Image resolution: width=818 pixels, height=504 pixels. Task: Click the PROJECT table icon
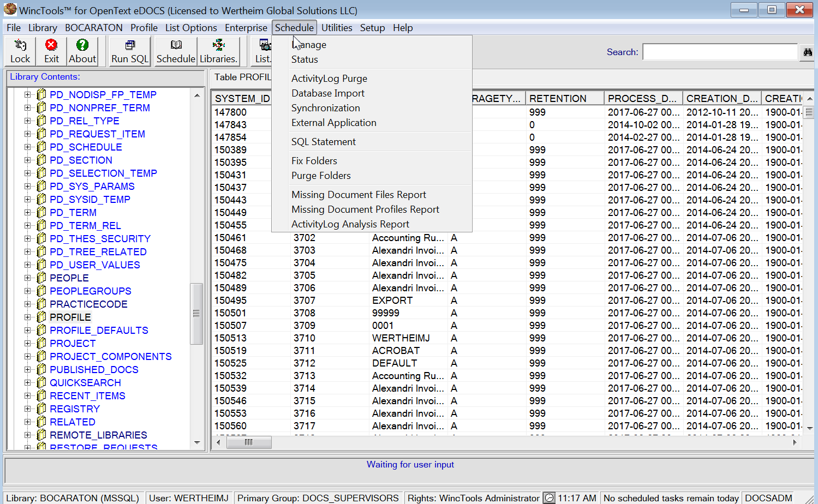[x=41, y=344]
